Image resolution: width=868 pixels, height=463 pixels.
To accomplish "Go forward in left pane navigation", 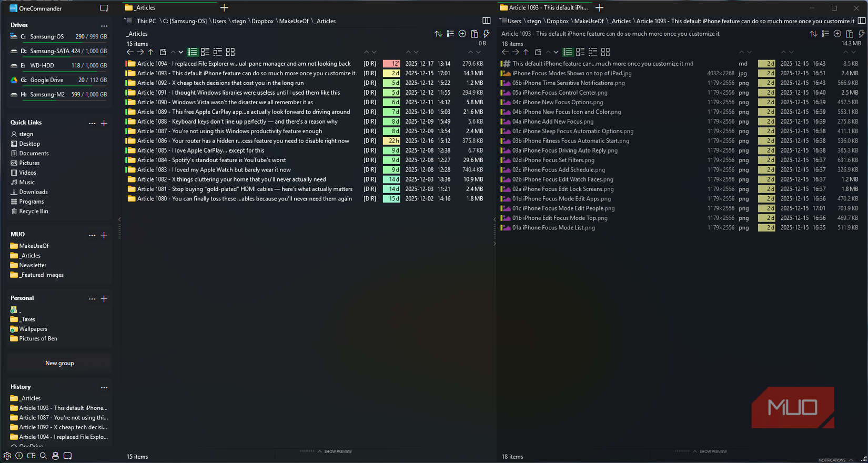I will (140, 52).
